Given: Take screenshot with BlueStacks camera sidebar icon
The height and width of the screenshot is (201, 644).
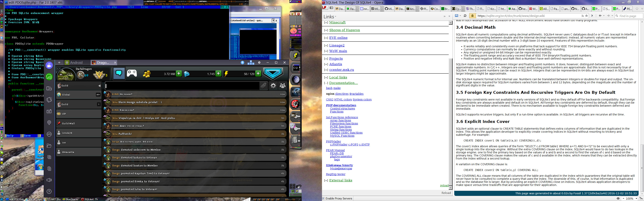Looking at the screenshot, I should tap(49, 111).
